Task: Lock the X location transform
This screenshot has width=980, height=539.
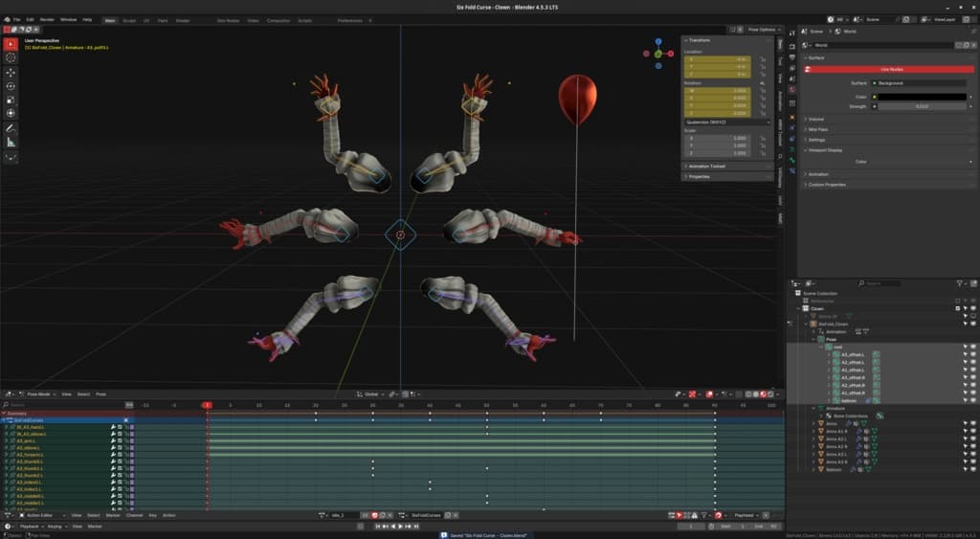Action: click(763, 59)
